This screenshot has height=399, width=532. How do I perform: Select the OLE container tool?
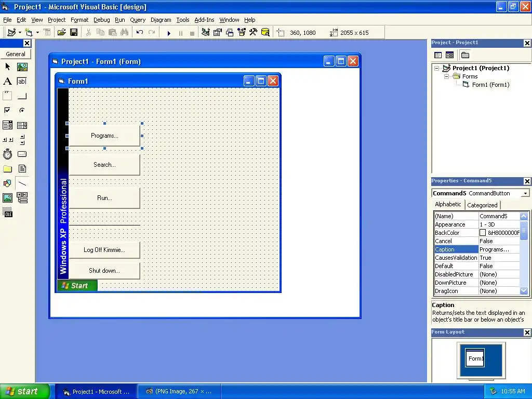pyautogui.click(x=7, y=212)
